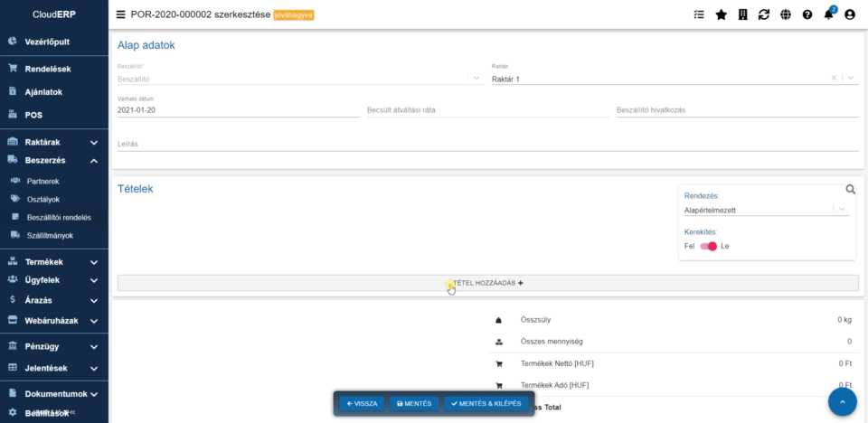Click the Várható dátum field
The width and height of the screenshot is (868, 423).
[x=239, y=109]
